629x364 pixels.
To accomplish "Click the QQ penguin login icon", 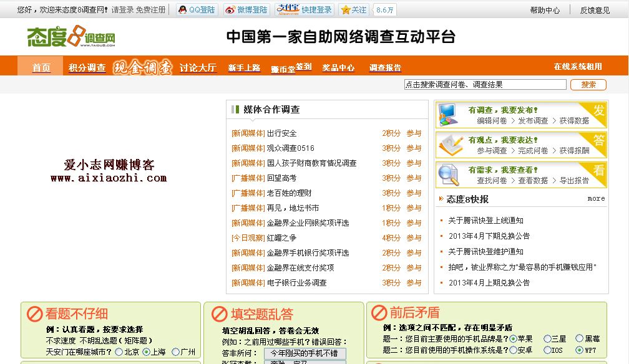I will (182, 9).
